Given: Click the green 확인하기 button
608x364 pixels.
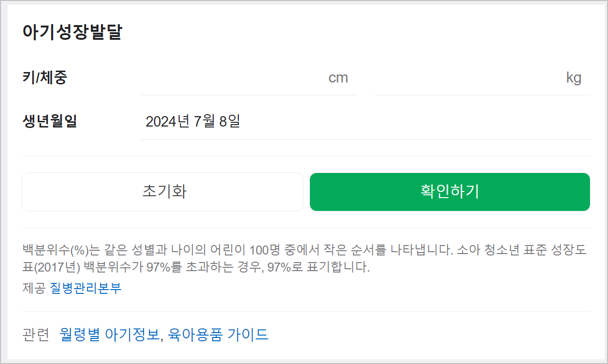Looking at the screenshot, I should 450,192.
